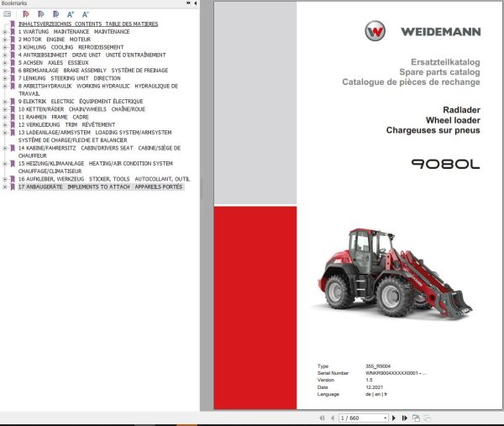
Task: Click the first pink bookmark toolbar icon
Action: pyautogui.click(x=26, y=14)
